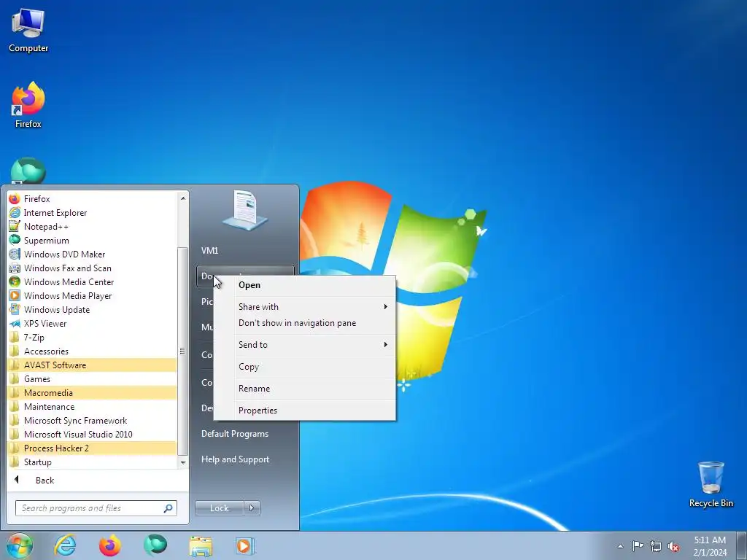The width and height of the screenshot is (747, 560).
Task: Click the search magnifier icon
Action: [168, 508]
